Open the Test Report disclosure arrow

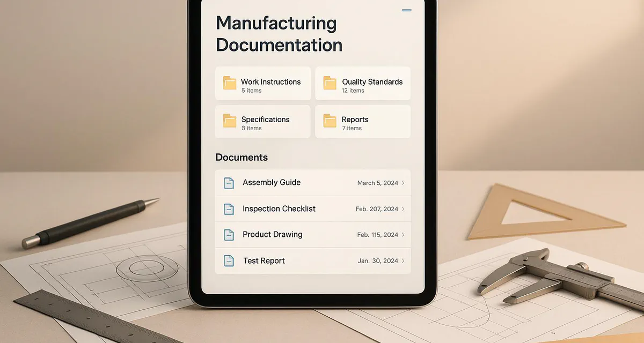tap(402, 260)
